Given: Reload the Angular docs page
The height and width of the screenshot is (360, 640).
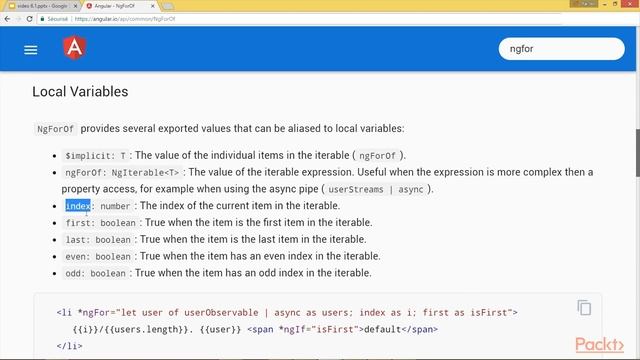Looking at the screenshot, I should [x=29, y=19].
